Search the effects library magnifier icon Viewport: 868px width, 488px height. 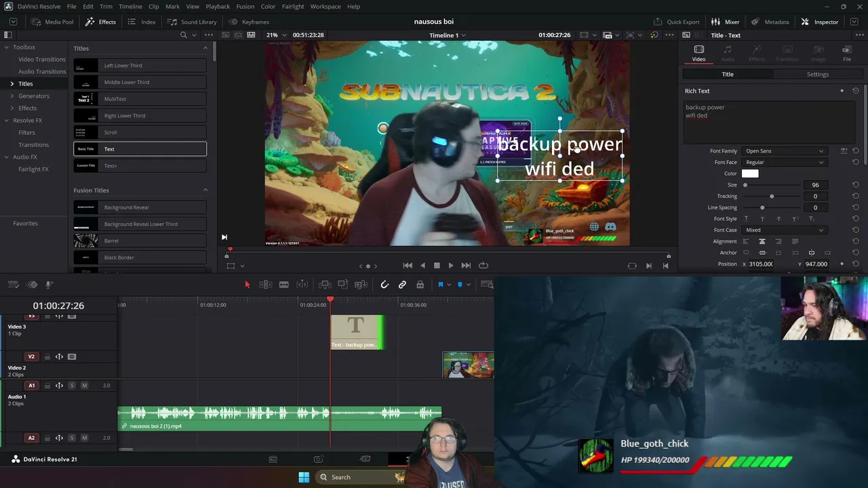pos(183,35)
